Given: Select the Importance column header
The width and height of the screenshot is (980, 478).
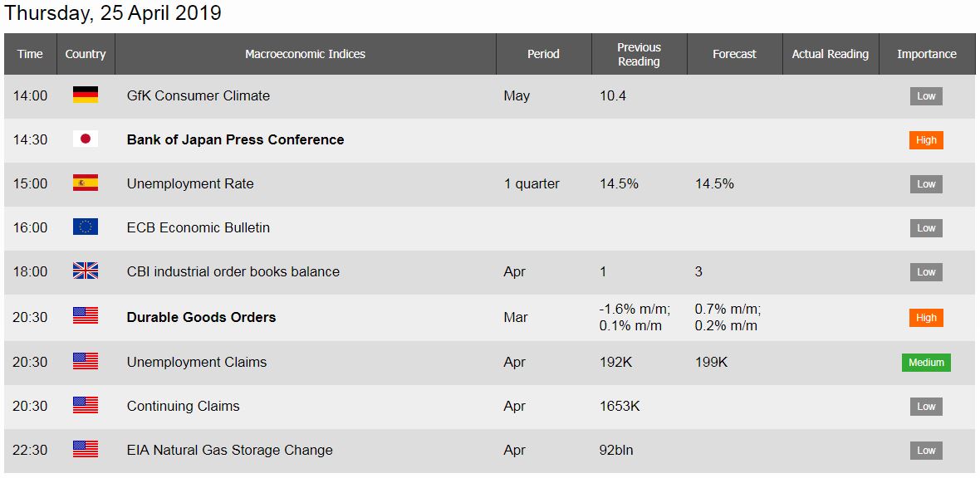Looking at the screenshot, I should 927,55.
